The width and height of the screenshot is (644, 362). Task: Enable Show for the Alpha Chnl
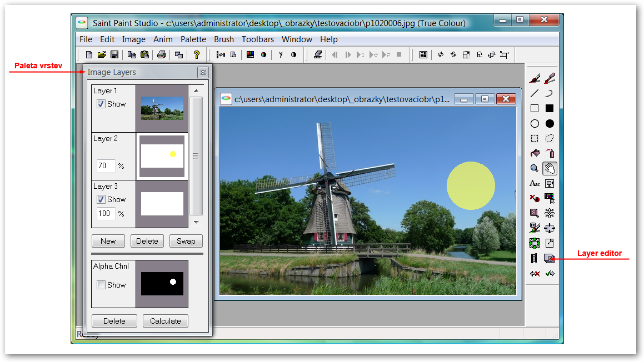[101, 285]
